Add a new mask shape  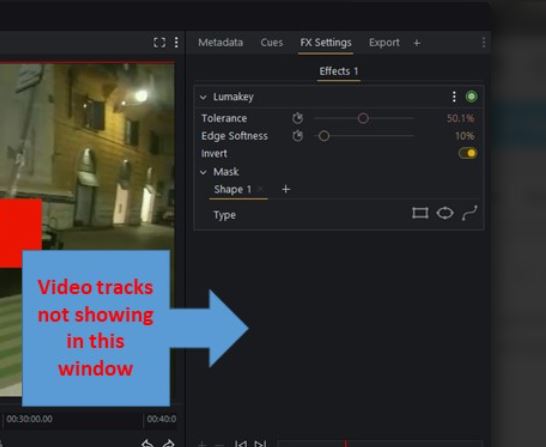click(286, 189)
